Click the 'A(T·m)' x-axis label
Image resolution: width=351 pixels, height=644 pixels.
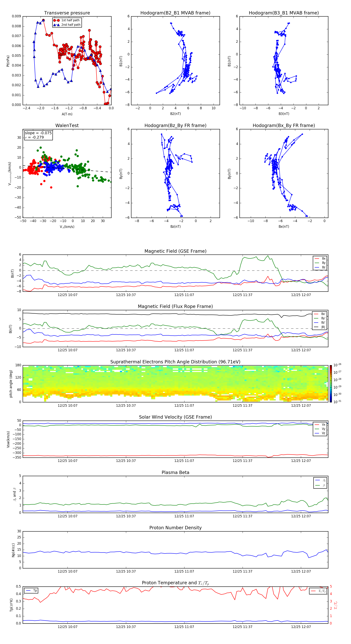[67, 114]
